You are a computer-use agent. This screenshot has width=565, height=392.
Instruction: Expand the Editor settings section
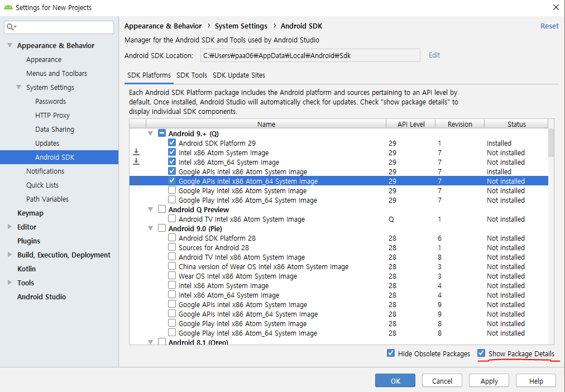pyautogui.click(x=9, y=227)
